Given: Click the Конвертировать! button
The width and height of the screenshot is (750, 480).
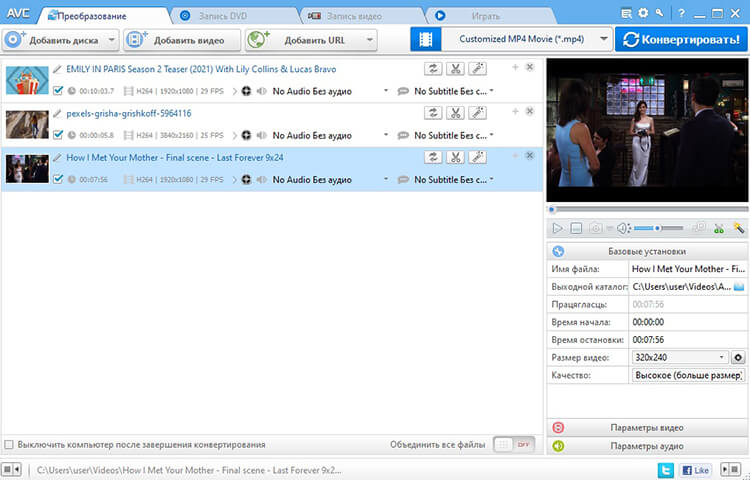Looking at the screenshot, I should tap(681, 39).
